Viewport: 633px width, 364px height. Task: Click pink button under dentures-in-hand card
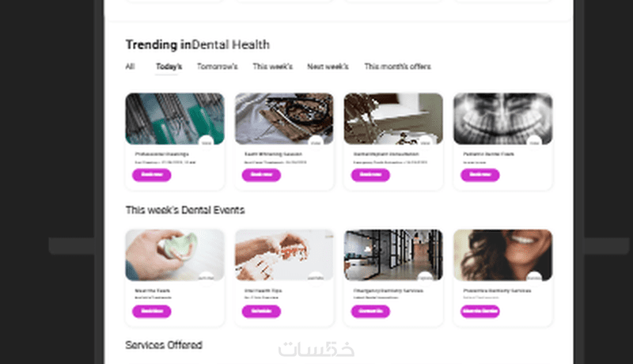(x=152, y=311)
